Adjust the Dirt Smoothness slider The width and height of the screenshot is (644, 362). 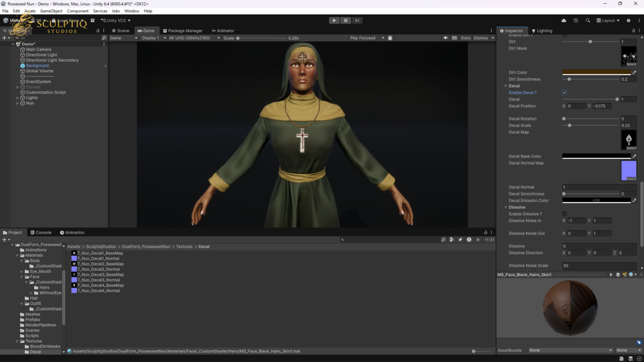(x=590, y=79)
